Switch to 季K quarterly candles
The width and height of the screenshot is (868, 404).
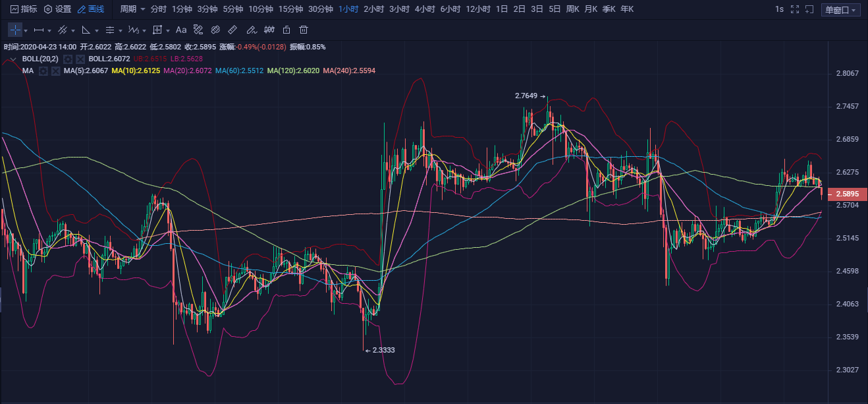(x=609, y=9)
